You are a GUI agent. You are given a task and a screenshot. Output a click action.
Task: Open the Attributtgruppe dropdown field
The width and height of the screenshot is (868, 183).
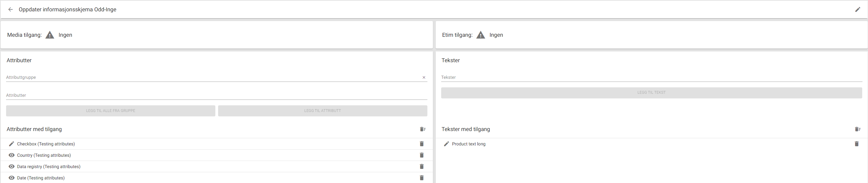coord(213,77)
